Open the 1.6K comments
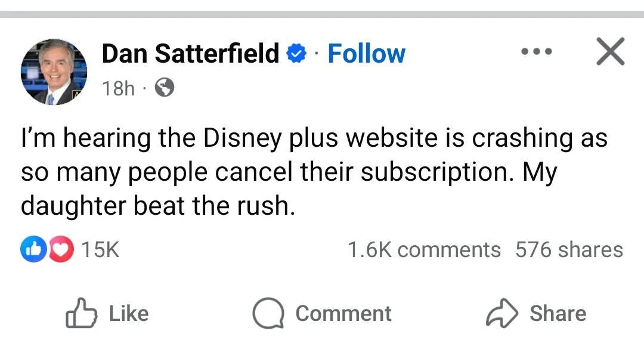 (424, 249)
